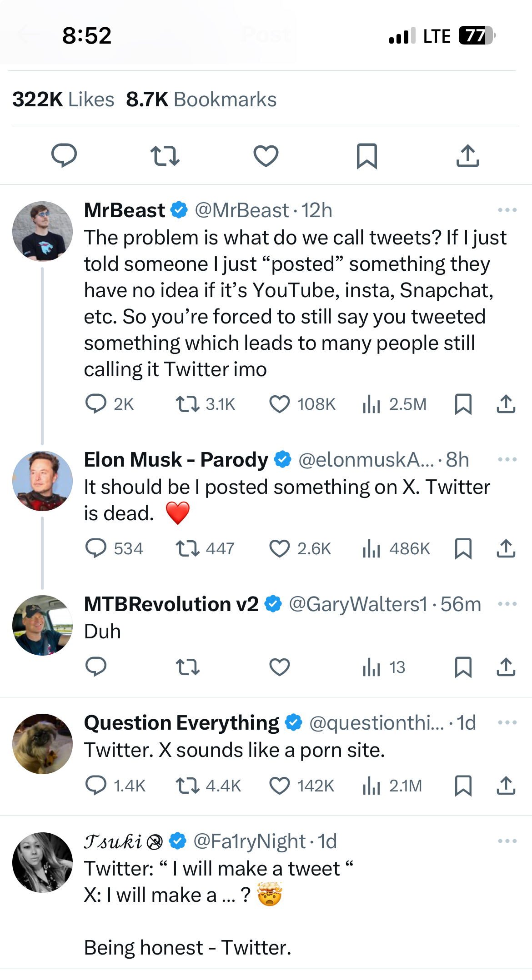Open more options on Question Everything reply
Viewport: 532px width, 980px height.
tap(507, 722)
